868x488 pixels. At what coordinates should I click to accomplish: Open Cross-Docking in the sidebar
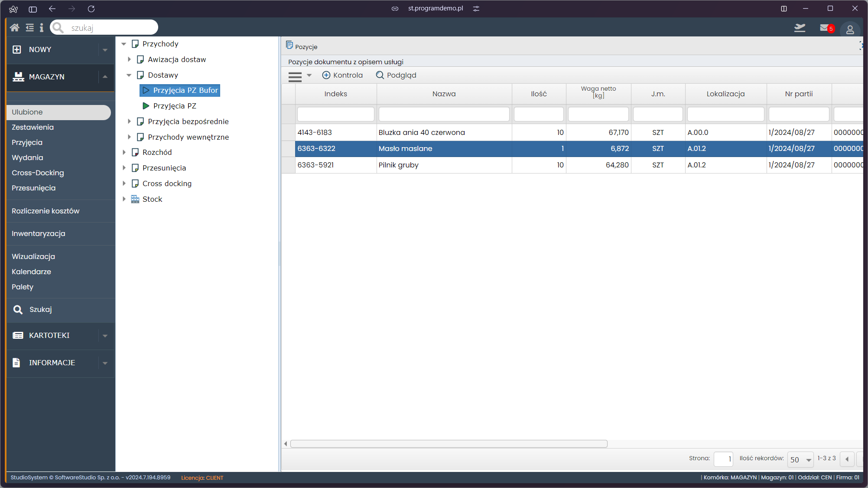pyautogui.click(x=38, y=173)
